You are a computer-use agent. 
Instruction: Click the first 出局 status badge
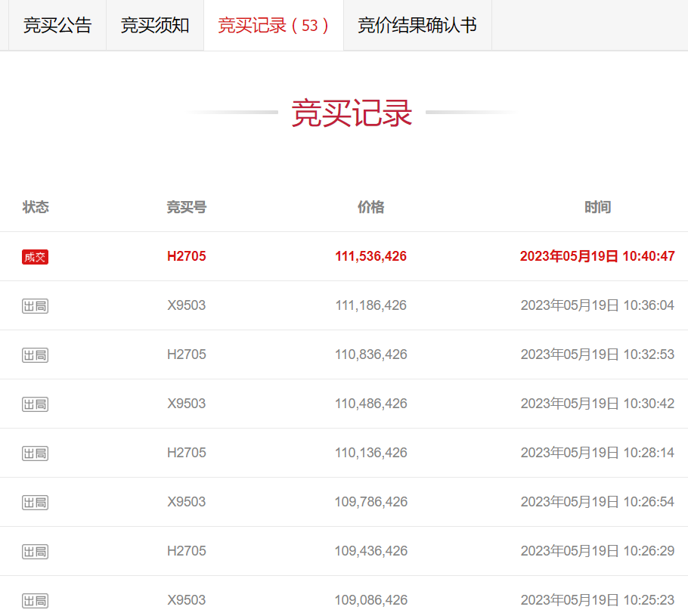coord(35,305)
